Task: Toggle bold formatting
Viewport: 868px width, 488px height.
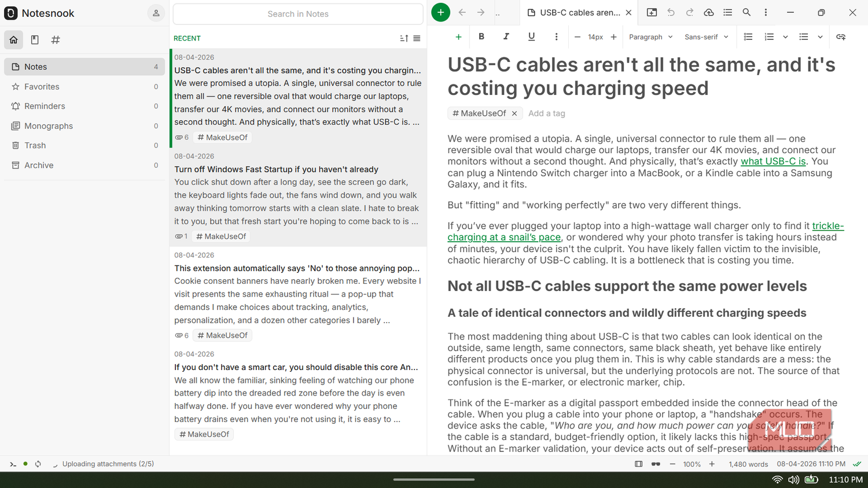Action: [481, 36]
